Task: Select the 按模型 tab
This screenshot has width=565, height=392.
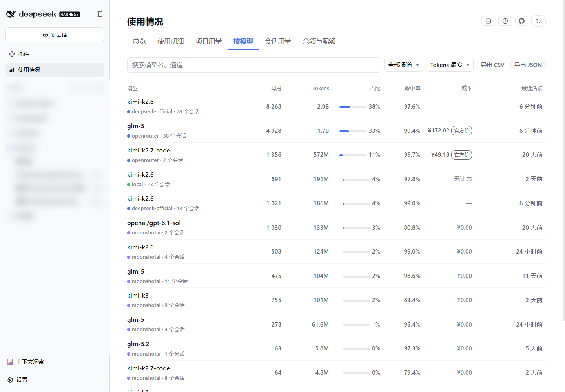Action: [243, 41]
